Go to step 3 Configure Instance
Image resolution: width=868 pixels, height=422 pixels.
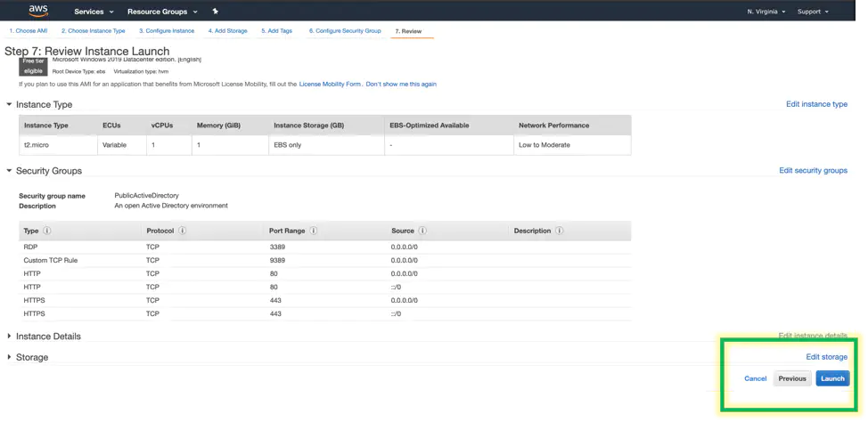click(x=167, y=31)
